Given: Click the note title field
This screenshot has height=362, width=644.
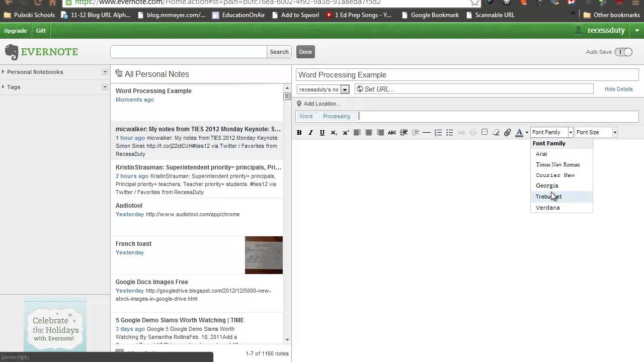Looking at the screenshot, I should click(467, 75).
